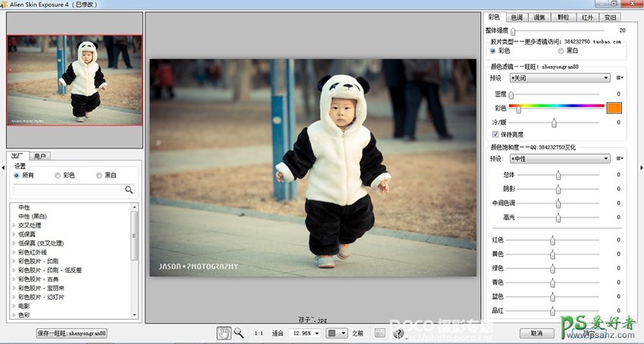Expand the 彩色胶片 - 古典 preset group
644x344 pixels.
coord(14,279)
